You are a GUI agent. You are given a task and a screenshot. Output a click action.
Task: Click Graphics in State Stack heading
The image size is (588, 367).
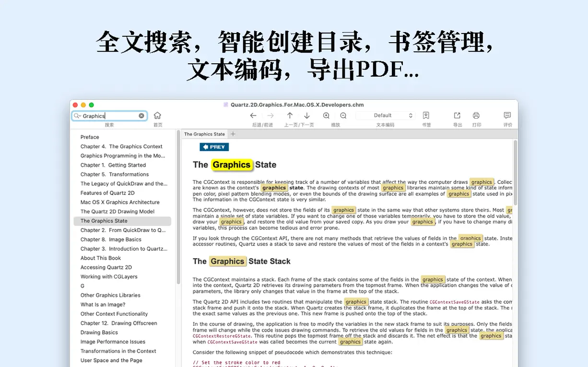tap(227, 261)
